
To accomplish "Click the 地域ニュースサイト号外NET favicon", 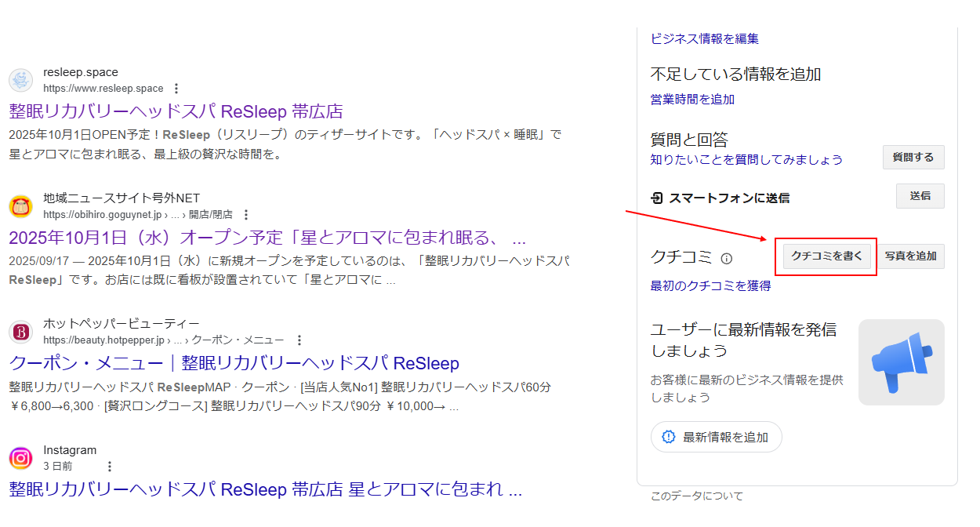I will pos(20,206).
